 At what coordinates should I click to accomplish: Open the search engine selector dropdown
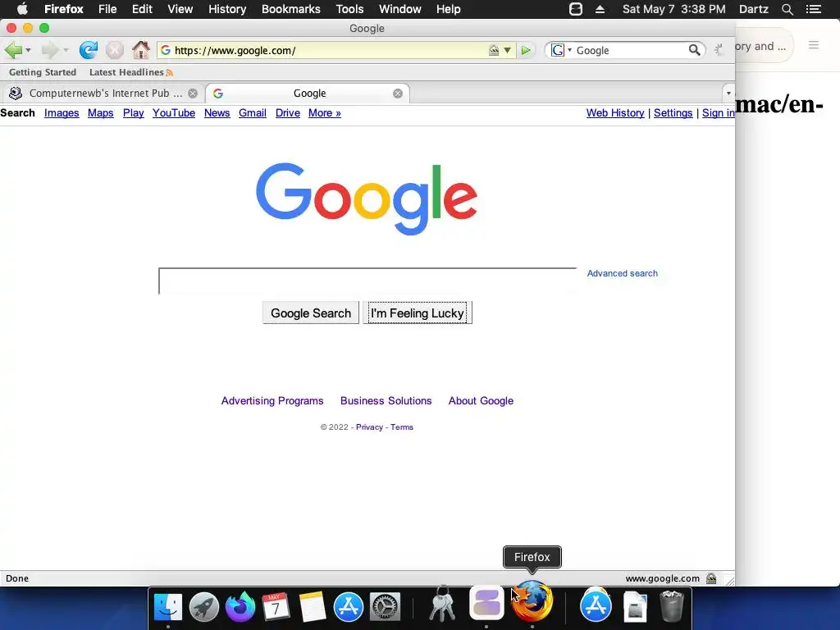(x=561, y=50)
